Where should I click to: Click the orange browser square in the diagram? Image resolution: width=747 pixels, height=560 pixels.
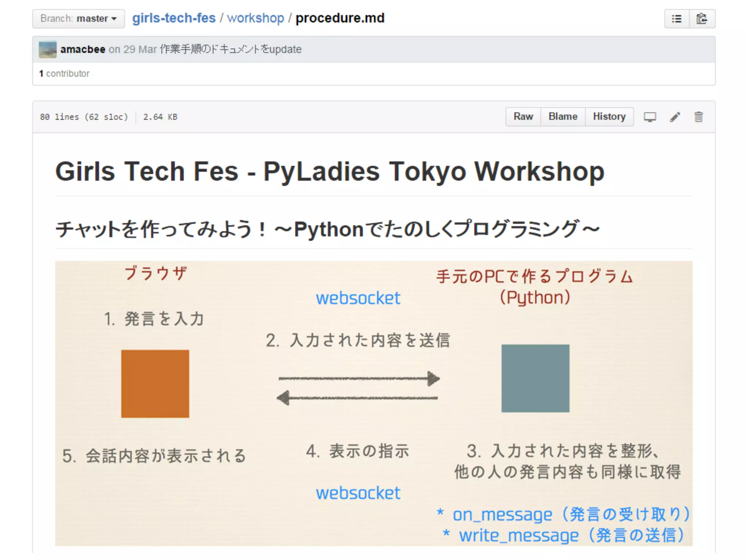[x=155, y=384]
